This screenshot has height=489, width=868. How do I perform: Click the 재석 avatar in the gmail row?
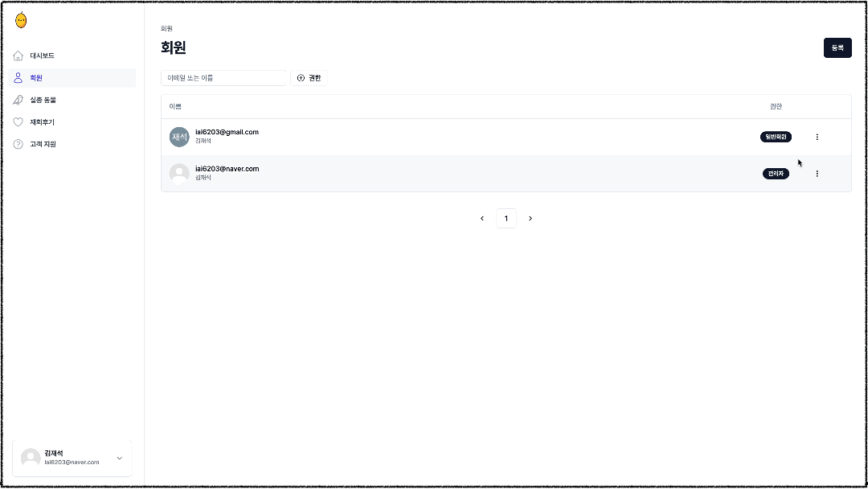click(179, 137)
